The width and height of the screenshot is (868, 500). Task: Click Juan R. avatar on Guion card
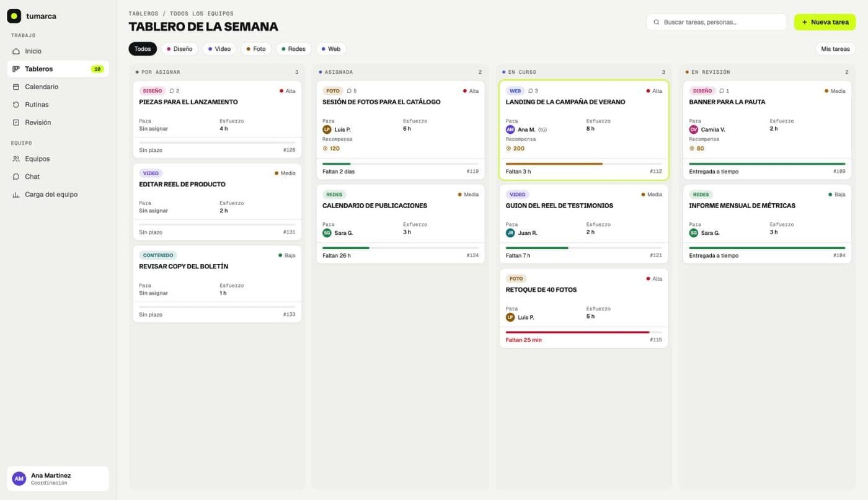click(510, 233)
